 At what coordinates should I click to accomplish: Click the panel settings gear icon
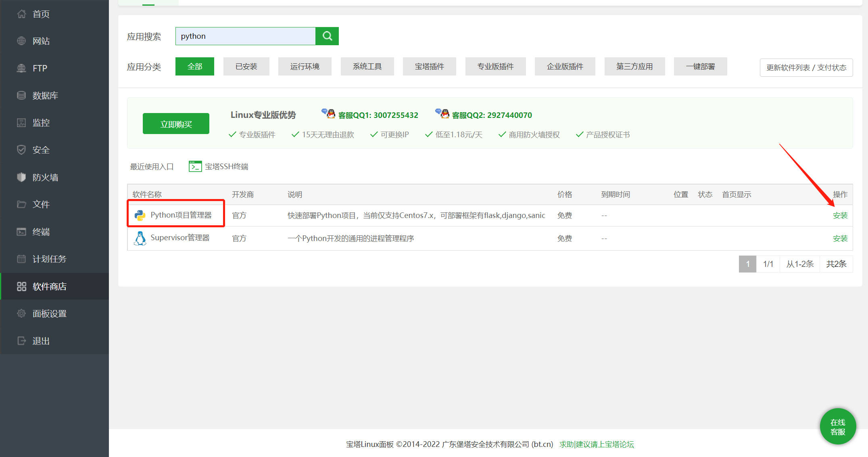pos(21,313)
